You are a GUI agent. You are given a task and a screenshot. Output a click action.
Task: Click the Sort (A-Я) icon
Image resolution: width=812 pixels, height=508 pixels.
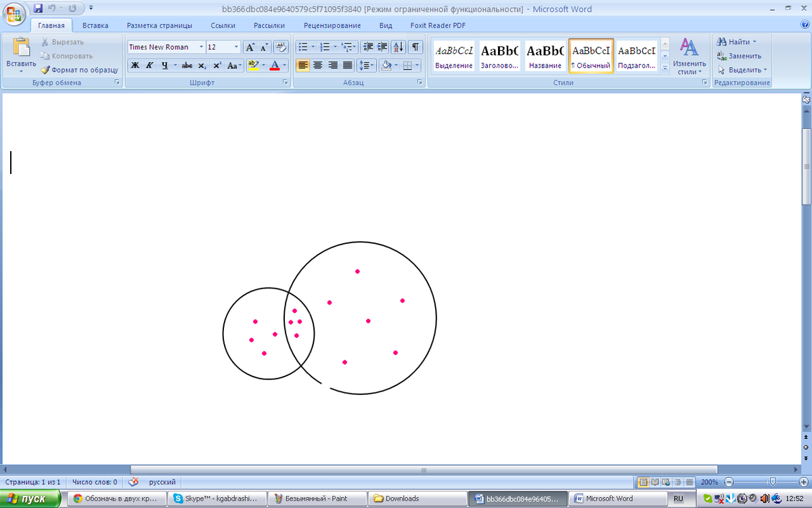399,47
